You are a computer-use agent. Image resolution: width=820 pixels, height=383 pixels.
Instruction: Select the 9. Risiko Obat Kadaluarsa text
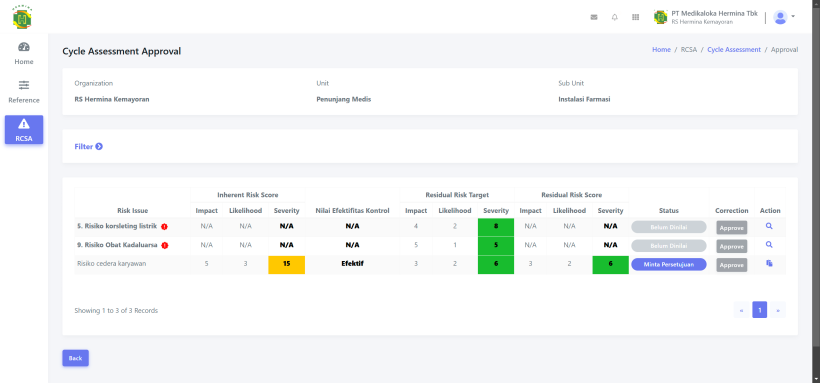(x=117, y=245)
